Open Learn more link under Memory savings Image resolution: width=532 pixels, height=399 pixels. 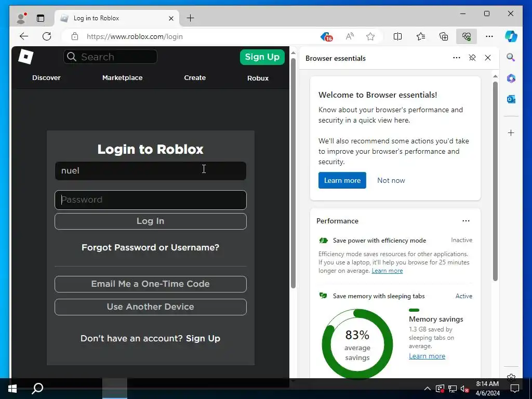(x=427, y=356)
